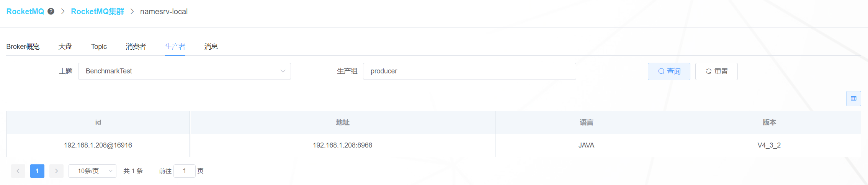Click the 重置 reset button
This screenshot has width=868, height=185.
coord(716,71)
